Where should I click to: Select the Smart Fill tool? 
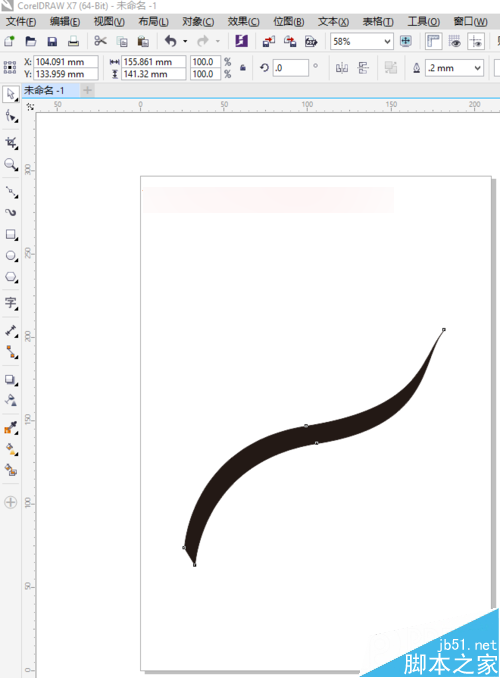tap(11, 470)
